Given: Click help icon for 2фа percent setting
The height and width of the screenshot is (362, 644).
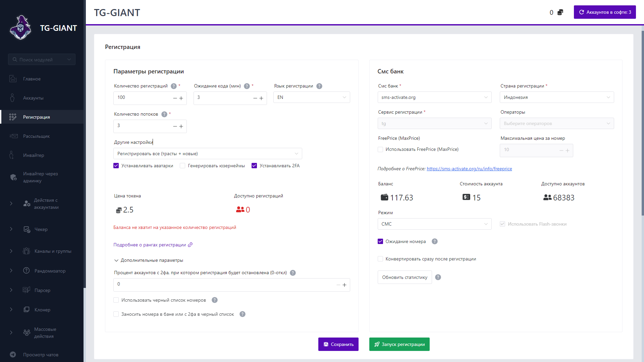Looking at the screenshot, I should pyautogui.click(x=293, y=273).
